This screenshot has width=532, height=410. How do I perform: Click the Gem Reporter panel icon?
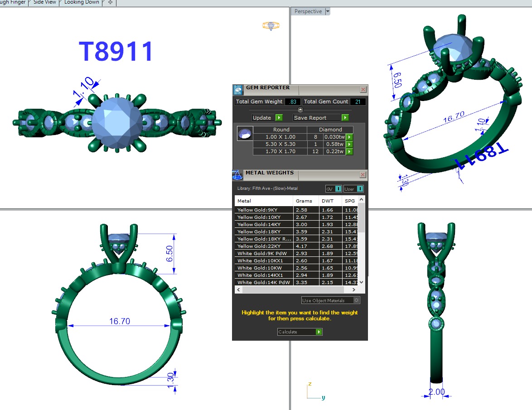[x=238, y=89]
